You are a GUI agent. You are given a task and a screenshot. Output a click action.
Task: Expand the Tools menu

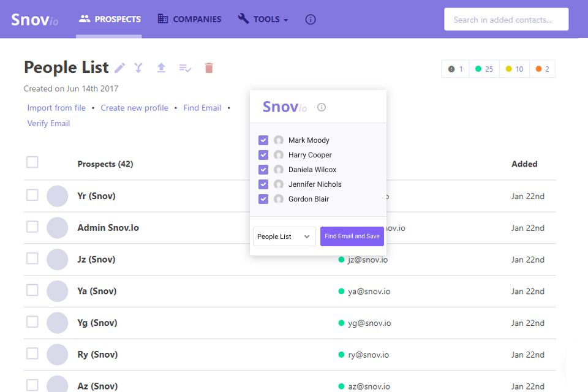coord(263,19)
